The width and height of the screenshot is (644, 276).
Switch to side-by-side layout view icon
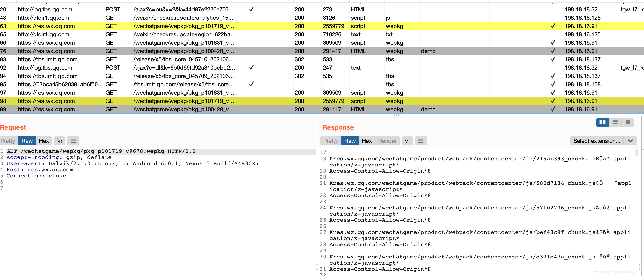(x=602, y=122)
